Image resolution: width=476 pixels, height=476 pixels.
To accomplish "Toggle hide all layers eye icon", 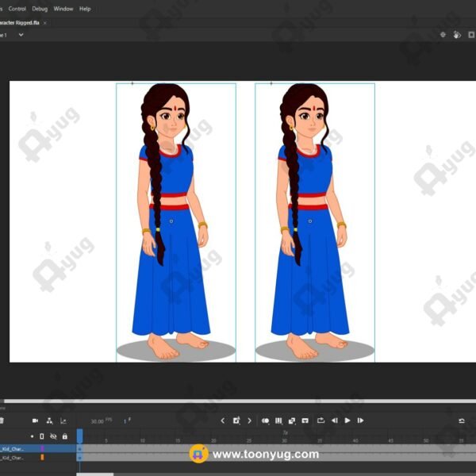I will pyautogui.click(x=53, y=436).
